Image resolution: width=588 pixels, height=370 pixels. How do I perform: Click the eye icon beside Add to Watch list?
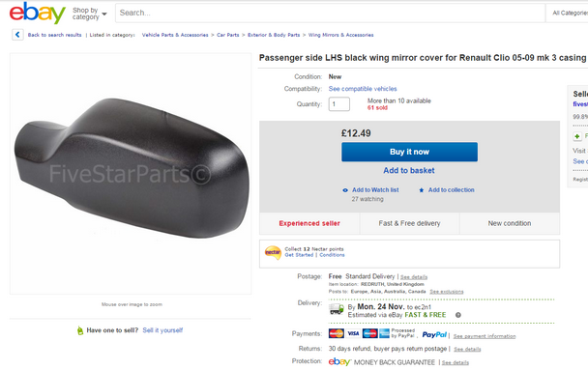tap(345, 190)
